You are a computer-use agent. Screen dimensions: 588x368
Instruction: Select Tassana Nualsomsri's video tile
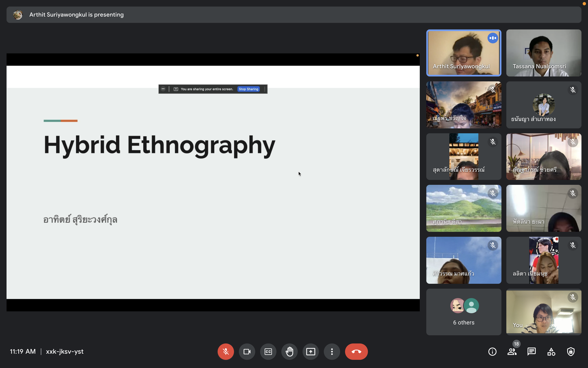pyautogui.click(x=544, y=53)
